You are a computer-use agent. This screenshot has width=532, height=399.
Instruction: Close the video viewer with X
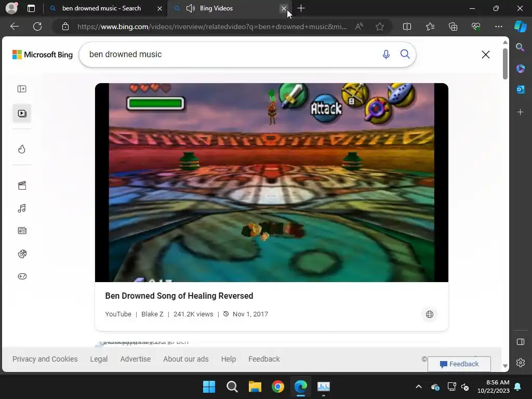(x=486, y=55)
